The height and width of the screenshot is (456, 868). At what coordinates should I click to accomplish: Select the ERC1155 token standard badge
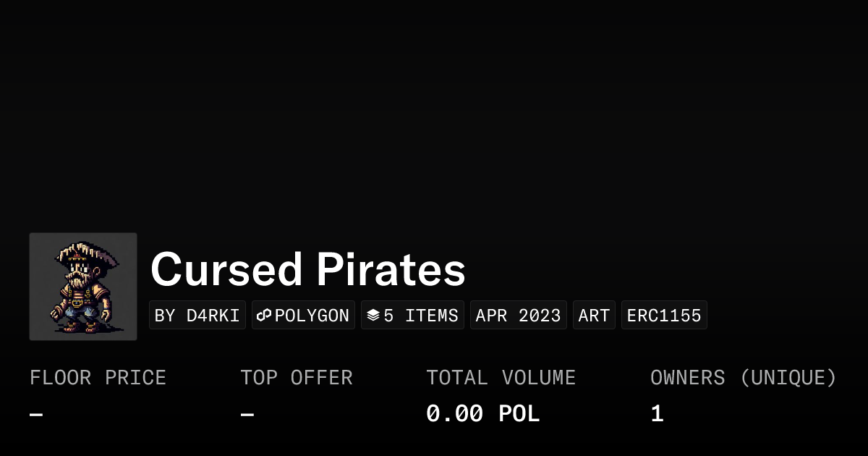click(664, 316)
